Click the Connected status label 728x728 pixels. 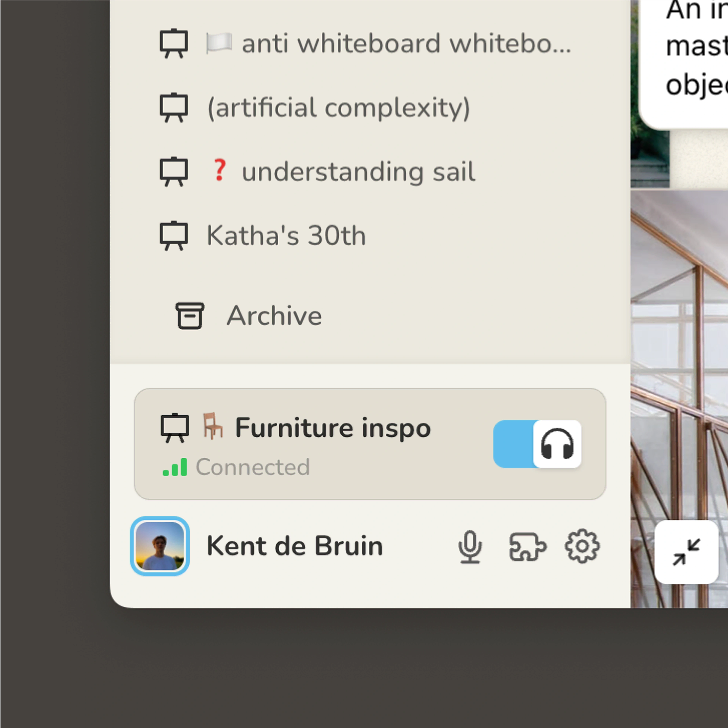point(253,467)
